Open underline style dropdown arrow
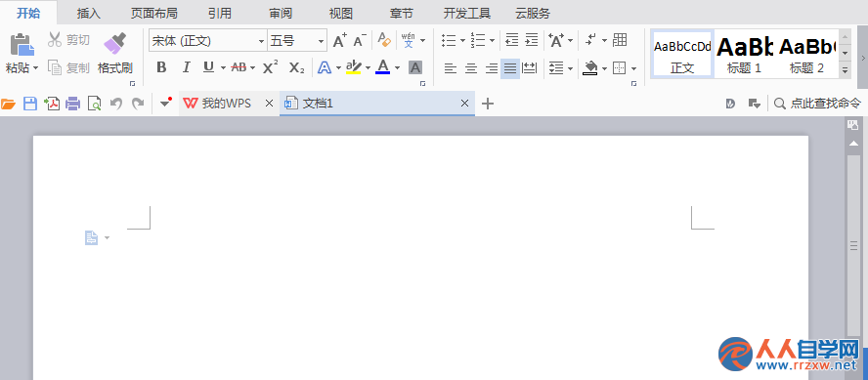The width and height of the screenshot is (868, 380). 223,68
